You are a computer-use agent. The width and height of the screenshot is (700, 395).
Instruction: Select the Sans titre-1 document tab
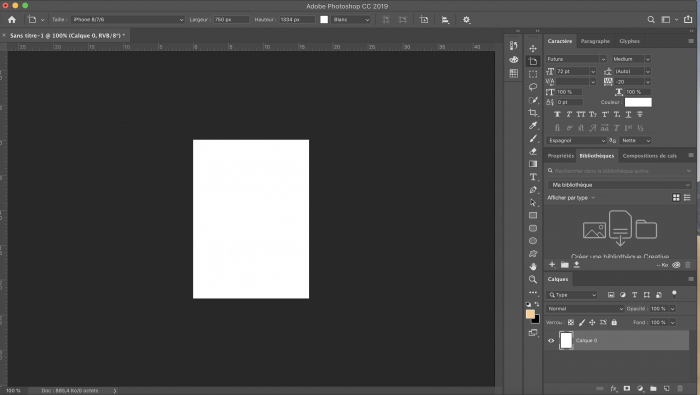[x=67, y=35]
